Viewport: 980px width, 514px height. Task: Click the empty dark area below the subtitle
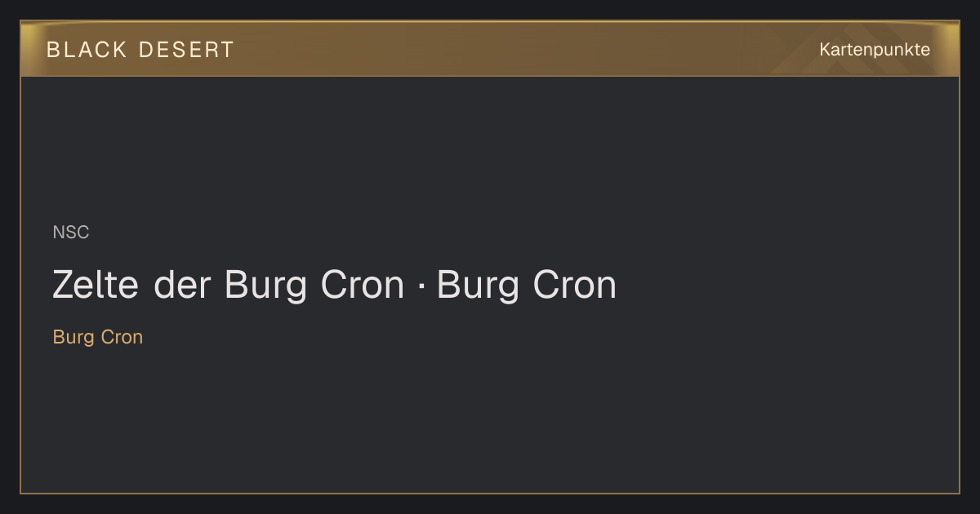(x=490, y=420)
